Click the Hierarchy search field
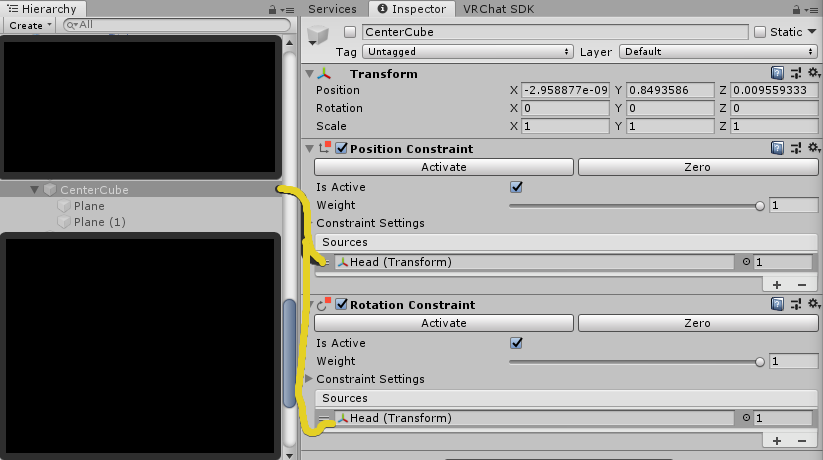 click(177, 25)
